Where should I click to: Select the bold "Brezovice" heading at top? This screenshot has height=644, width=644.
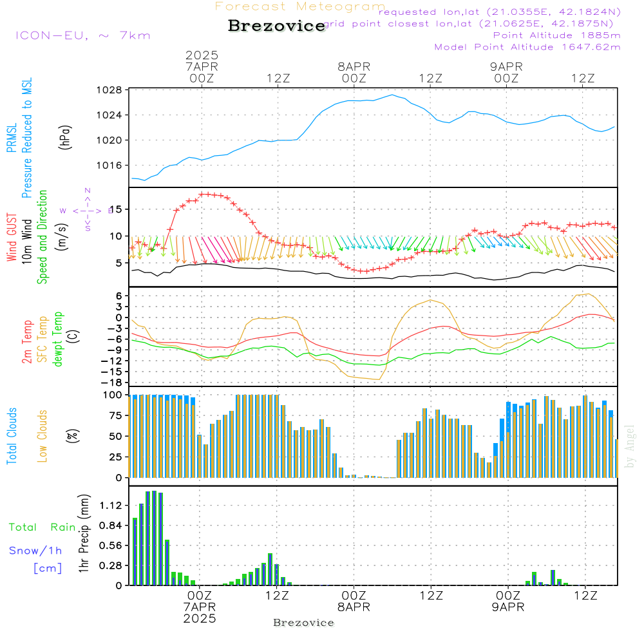click(277, 26)
